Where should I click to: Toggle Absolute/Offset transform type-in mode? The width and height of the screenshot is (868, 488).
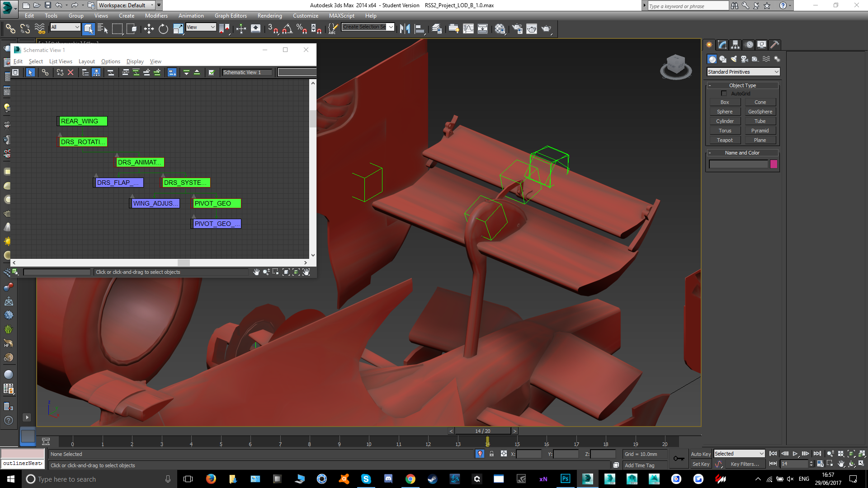(x=504, y=454)
